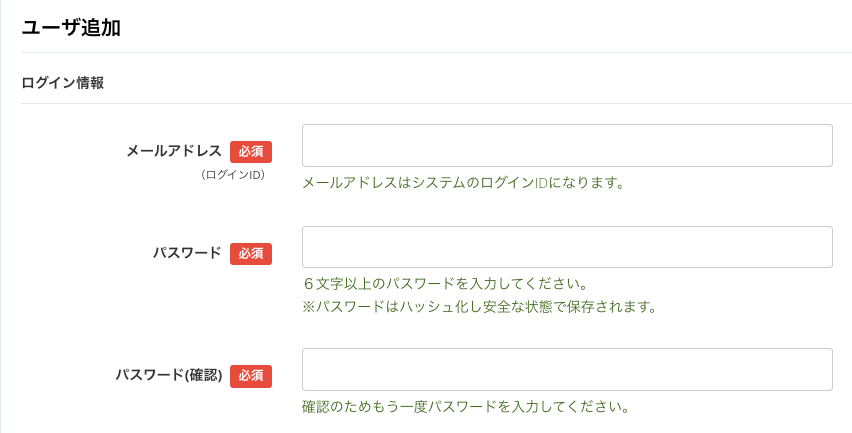Click the 必須 badge beside パスワード label
Image resolution: width=852 pixels, height=433 pixels.
click(251, 254)
